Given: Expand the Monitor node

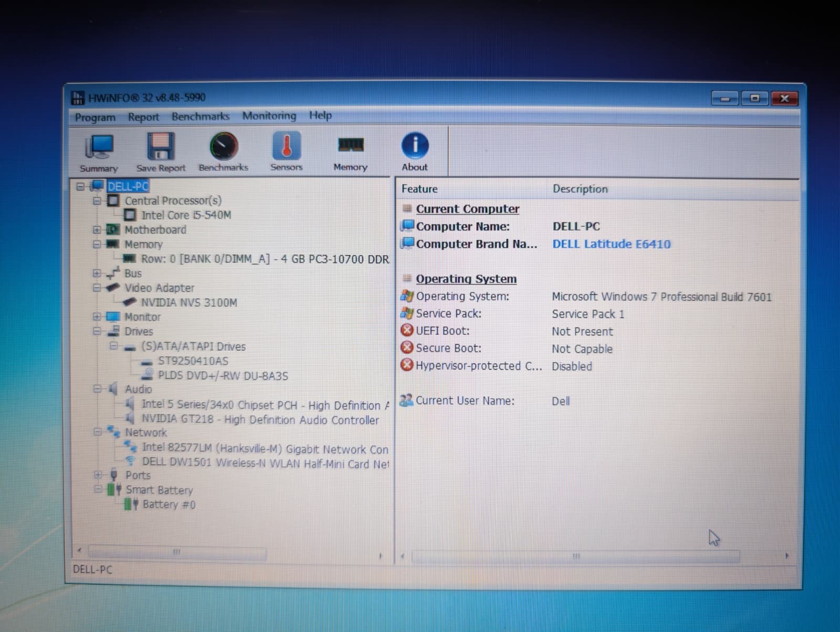Looking at the screenshot, I should pyautogui.click(x=97, y=317).
